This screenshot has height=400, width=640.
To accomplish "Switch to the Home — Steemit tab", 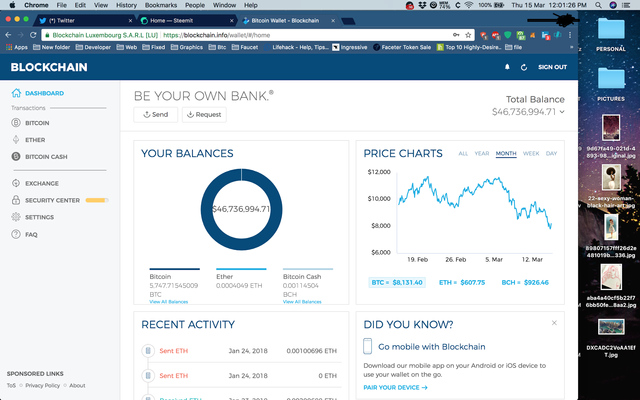I will 187,20.
